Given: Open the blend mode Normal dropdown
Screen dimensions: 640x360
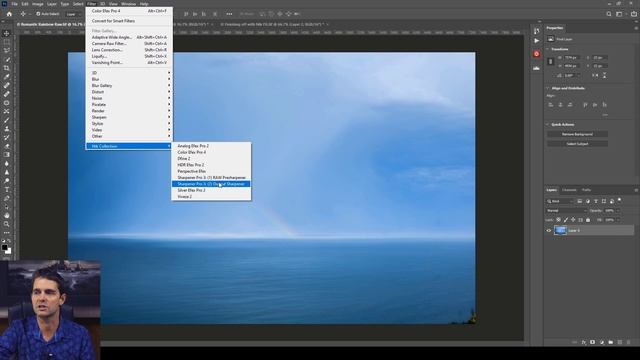Looking at the screenshot, I should point(566,211).
